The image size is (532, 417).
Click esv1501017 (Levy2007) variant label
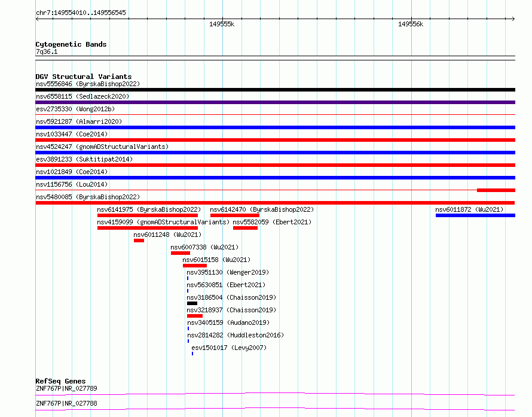[229, 348]
